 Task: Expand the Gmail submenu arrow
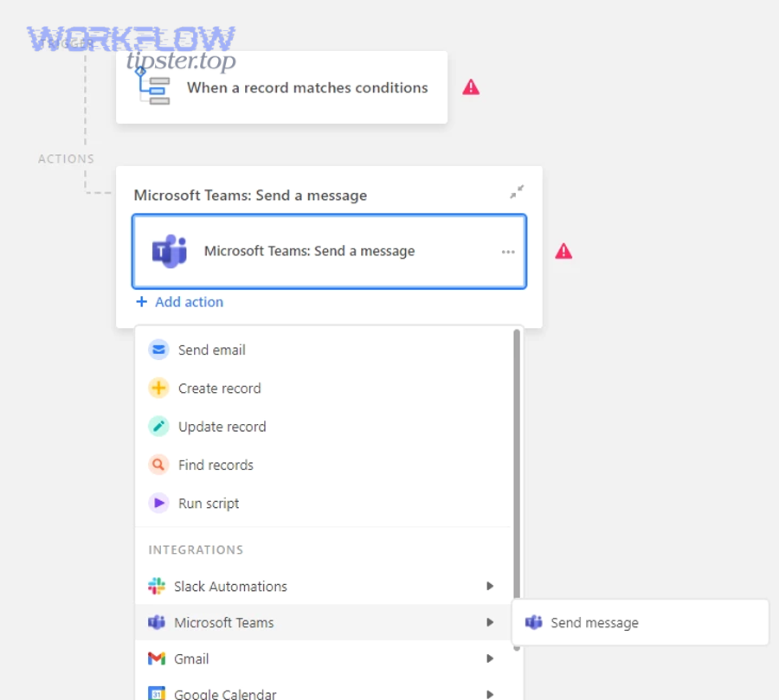coord(490,658)
